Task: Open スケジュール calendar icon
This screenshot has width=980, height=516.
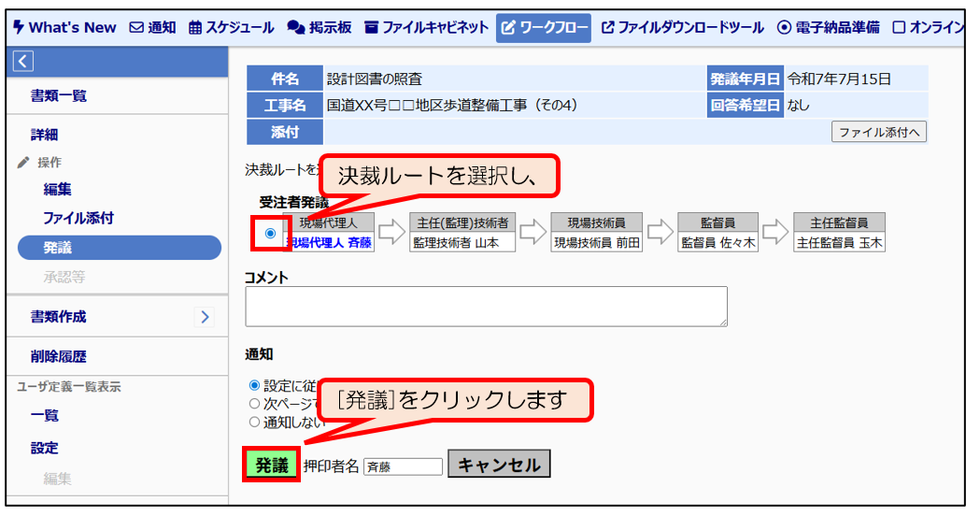Action: [194, 28]
